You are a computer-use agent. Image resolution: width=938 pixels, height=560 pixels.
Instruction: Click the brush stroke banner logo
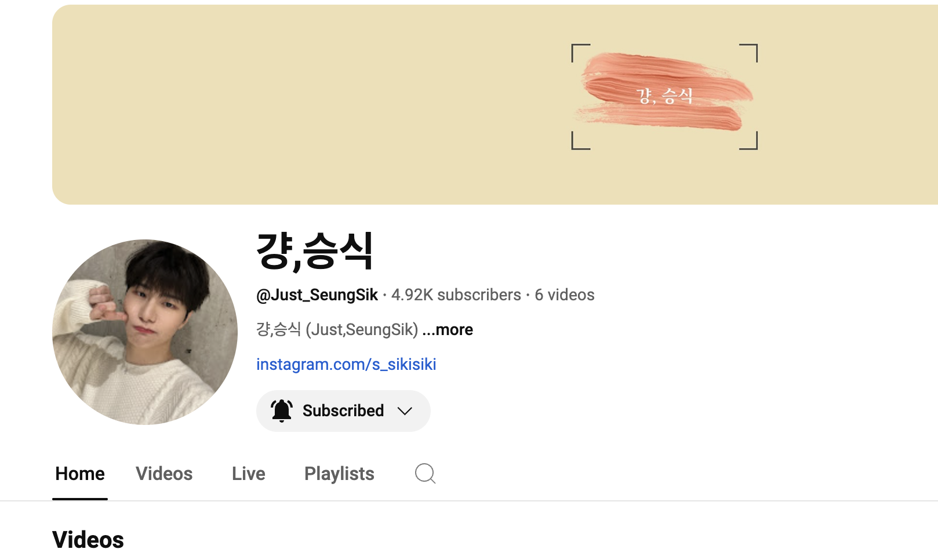click(x=664, y=93)
